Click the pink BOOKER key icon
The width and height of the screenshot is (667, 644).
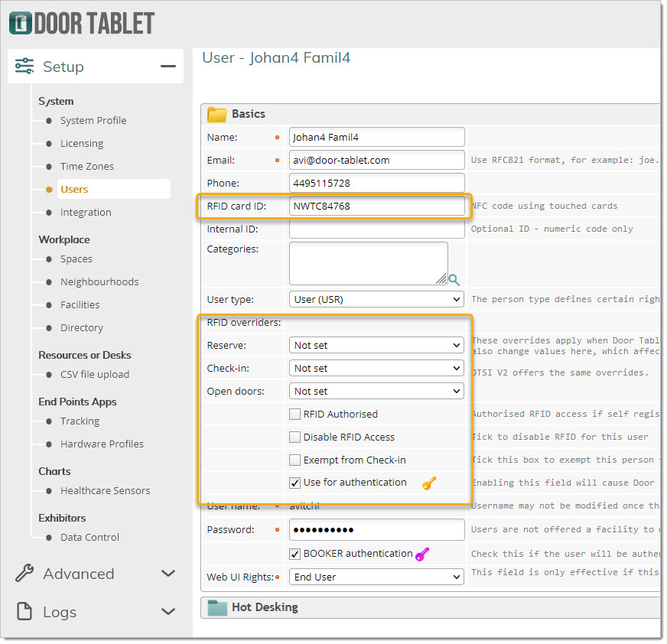click(x=421, y=554)
